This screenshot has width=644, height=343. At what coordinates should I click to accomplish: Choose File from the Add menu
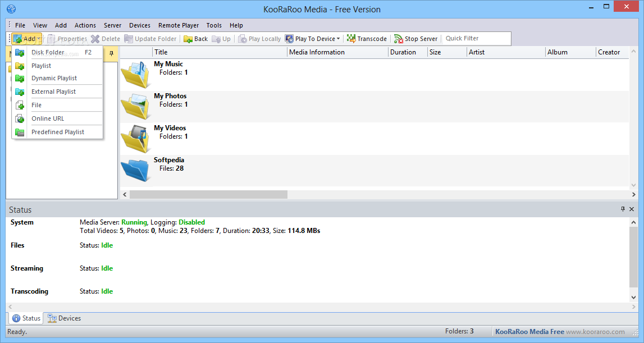(57, 105)
